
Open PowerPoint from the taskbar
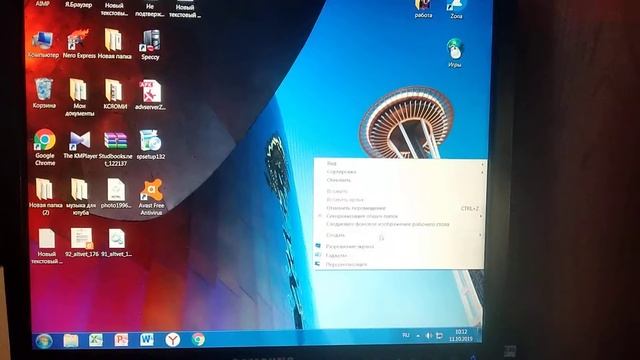(121, 340)
